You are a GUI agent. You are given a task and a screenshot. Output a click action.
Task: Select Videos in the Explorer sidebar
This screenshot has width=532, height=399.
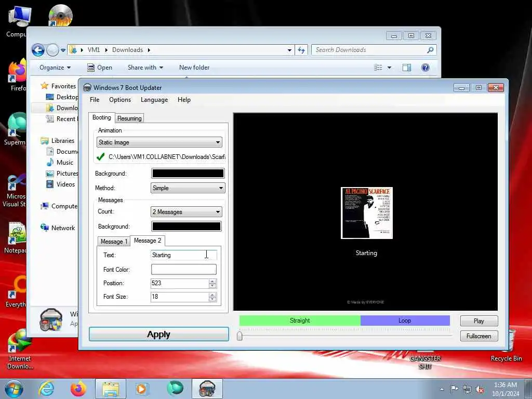coord(65,184)
